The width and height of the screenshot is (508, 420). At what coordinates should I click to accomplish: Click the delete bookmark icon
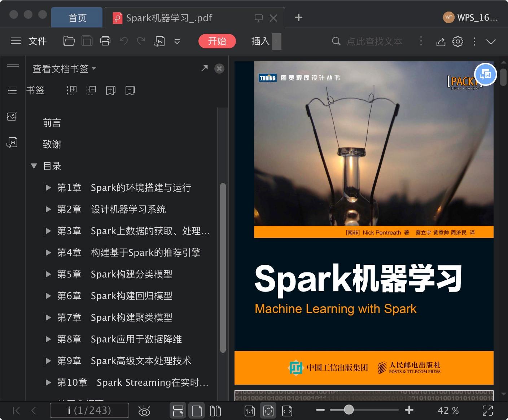[130, 90]
